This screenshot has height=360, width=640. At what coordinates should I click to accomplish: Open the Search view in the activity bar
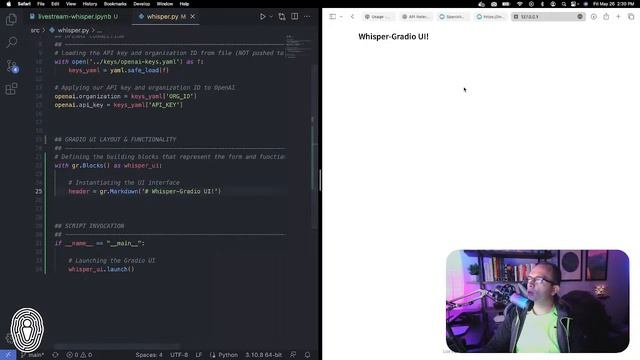(x=11, y=42)
